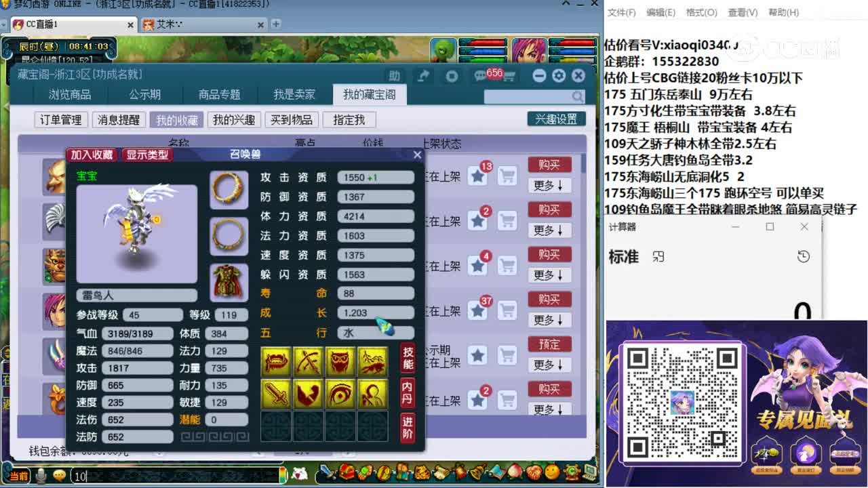Open 消息提醒 section
The image size is (868, 488).
tap(119, 120)
